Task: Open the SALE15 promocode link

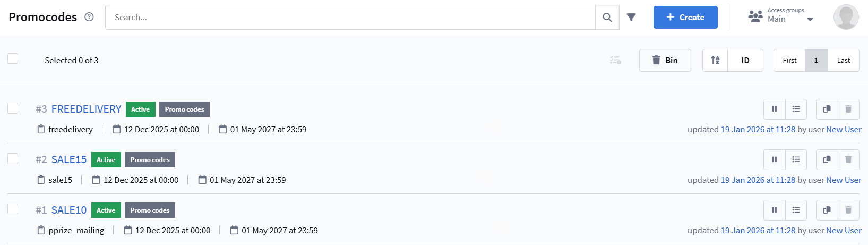Action: click(x=69, y=159)
